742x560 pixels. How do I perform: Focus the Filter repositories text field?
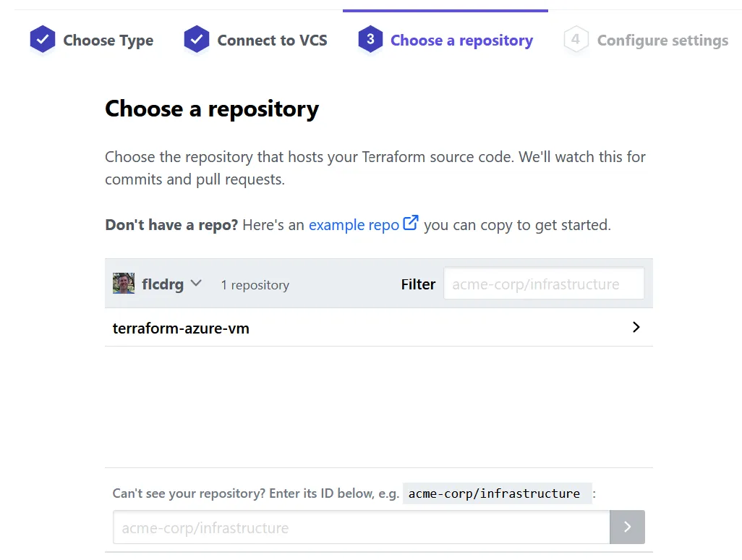click(543, 284)
